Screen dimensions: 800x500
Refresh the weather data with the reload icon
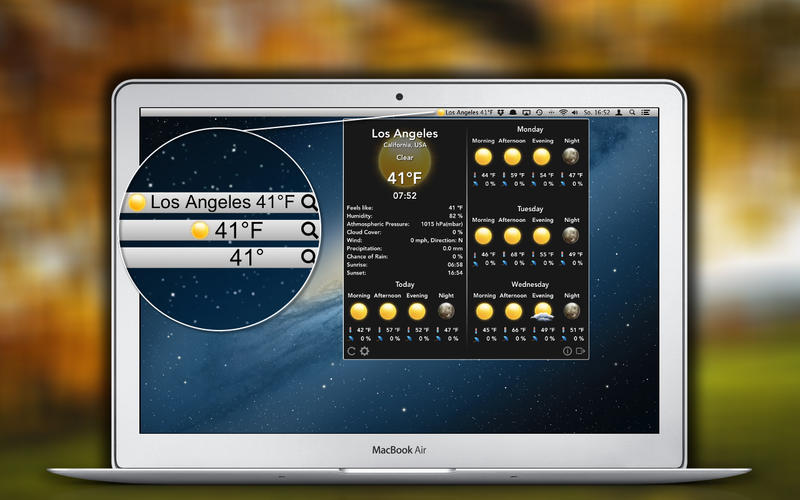(351, 351)
